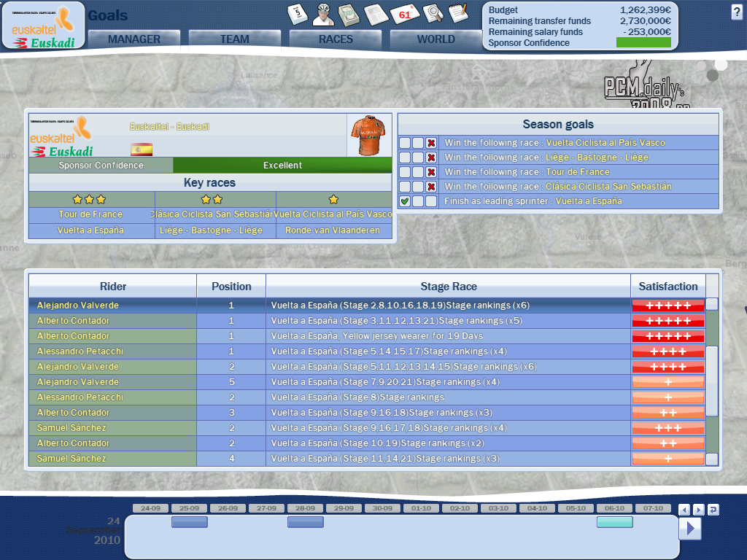Open the RACES menu
The width and height of the screenshot is (747, 560).
tap(336, 39)
